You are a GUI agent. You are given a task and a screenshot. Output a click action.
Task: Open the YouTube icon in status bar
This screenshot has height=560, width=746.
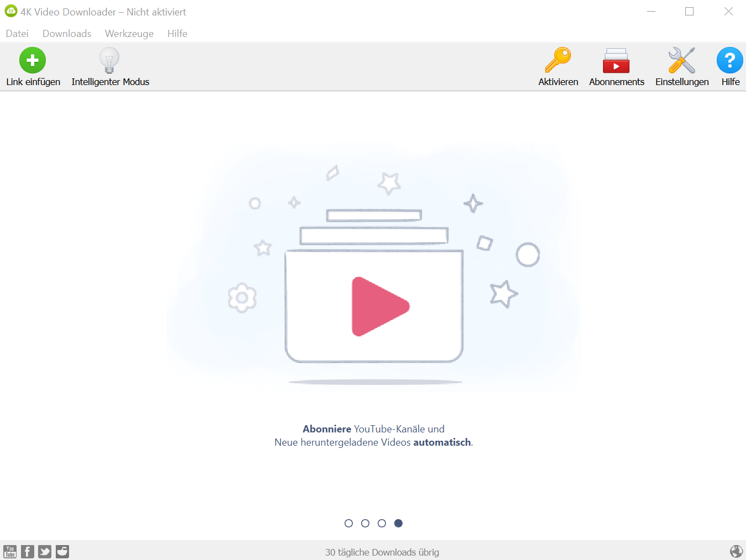[10, 552]
